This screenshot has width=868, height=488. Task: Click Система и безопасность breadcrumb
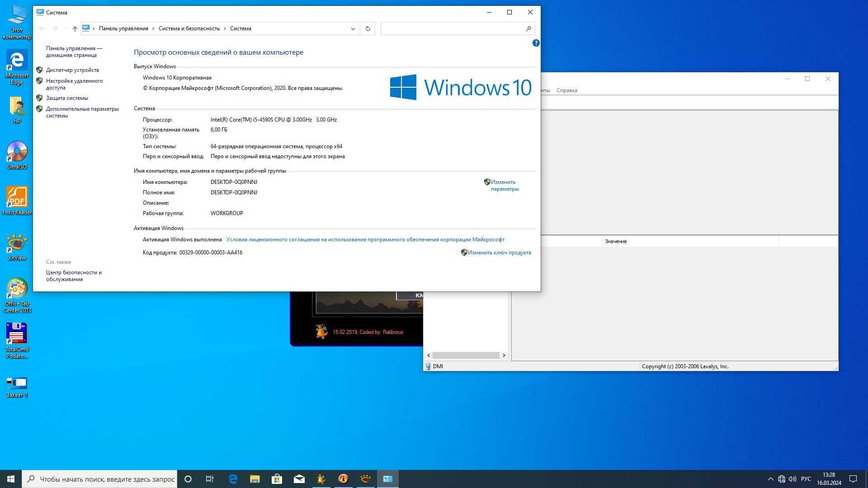click(189, 28)
